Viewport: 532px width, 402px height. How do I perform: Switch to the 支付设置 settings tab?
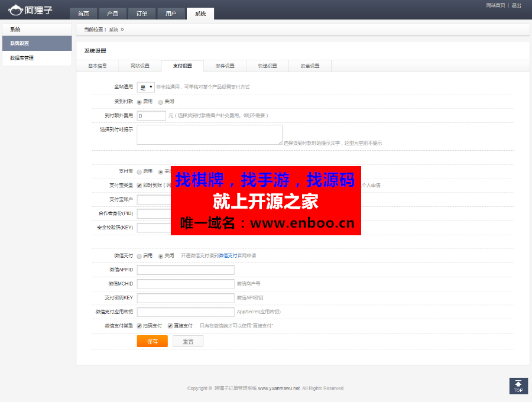click(183, 66)
